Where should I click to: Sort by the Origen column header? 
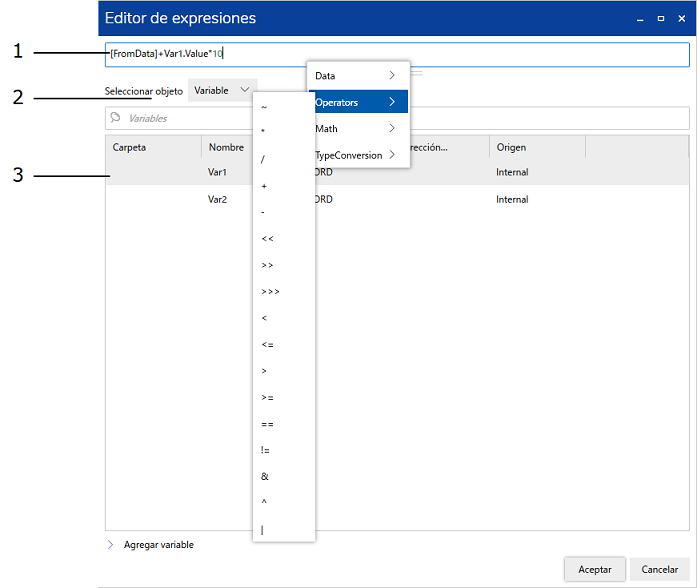coord(536,148)
